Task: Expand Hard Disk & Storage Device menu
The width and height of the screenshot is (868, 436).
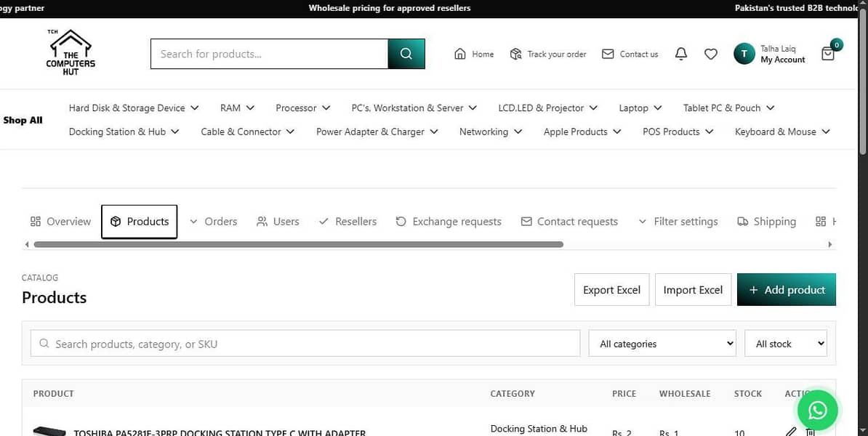Action: [134, 108]
